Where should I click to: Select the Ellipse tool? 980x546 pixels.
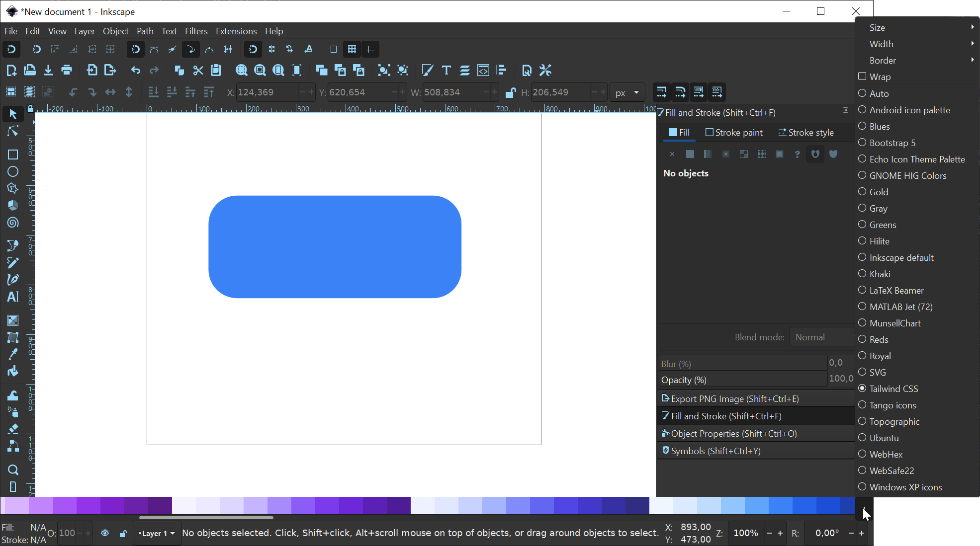pyautogui.click(x=13, y=172)
